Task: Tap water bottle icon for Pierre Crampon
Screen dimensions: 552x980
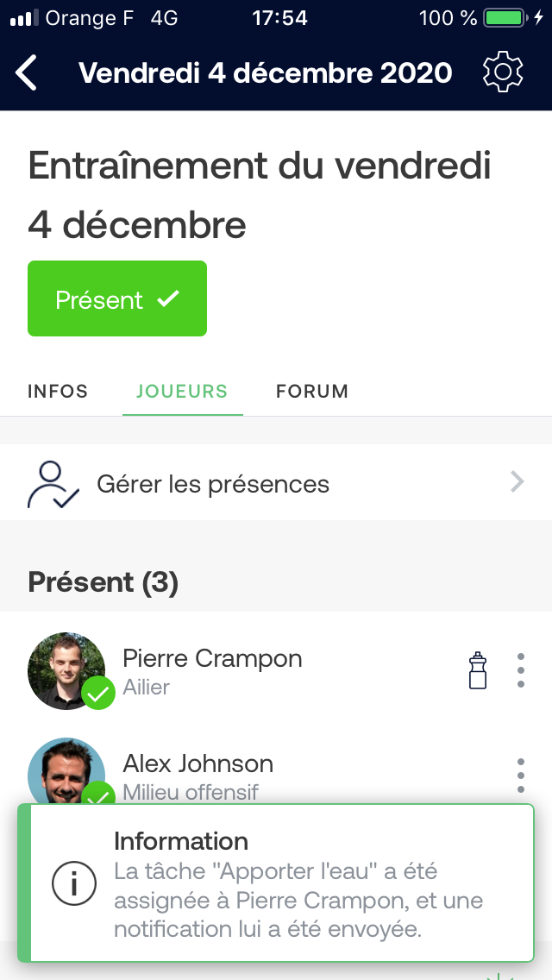Action: point(478,670)
